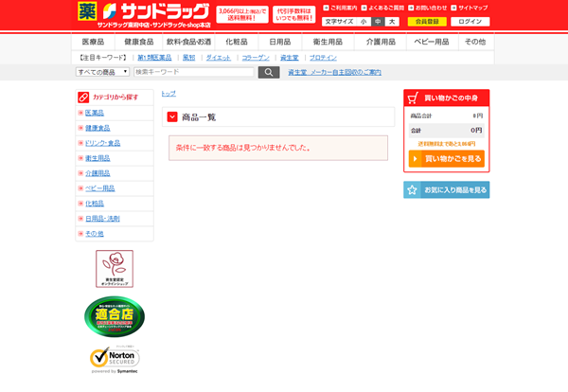Screen dimensions: 568x392
Task: Open the サイトマップ link
Action: [x=470, y=8]
